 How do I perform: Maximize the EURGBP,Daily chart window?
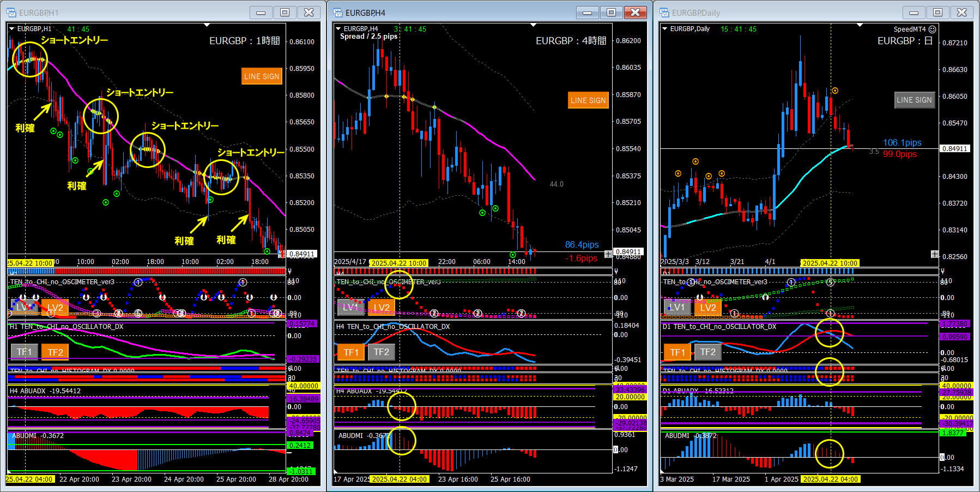(x=938, y=13)
